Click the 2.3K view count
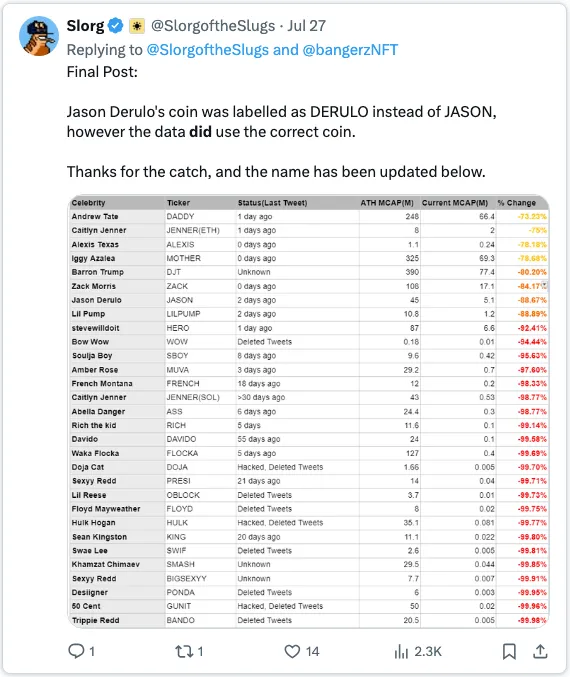The height and width of the screenshot is (677, 570). point(428,651)
